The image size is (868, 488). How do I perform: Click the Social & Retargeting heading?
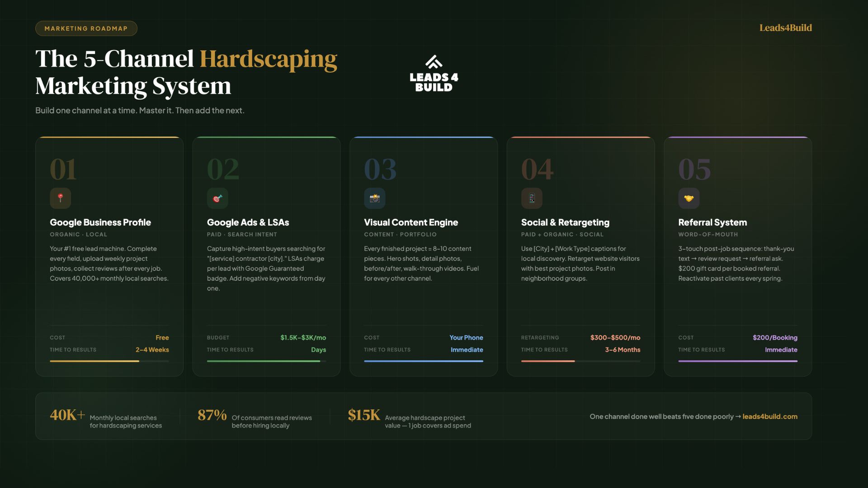(565, 222)
